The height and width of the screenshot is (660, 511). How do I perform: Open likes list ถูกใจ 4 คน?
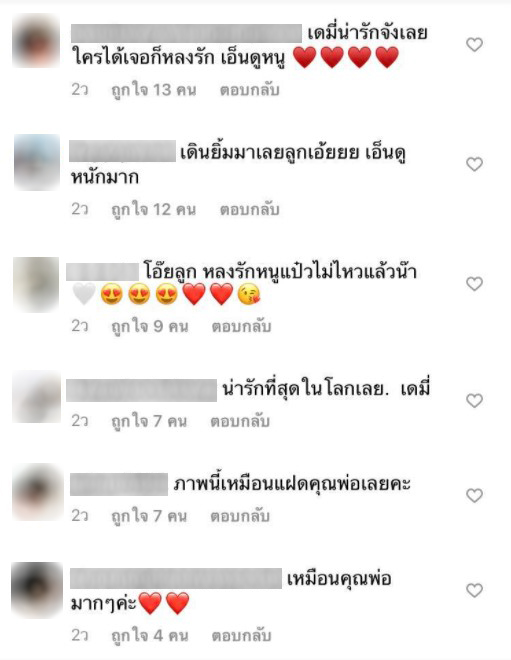click(149, 636)
